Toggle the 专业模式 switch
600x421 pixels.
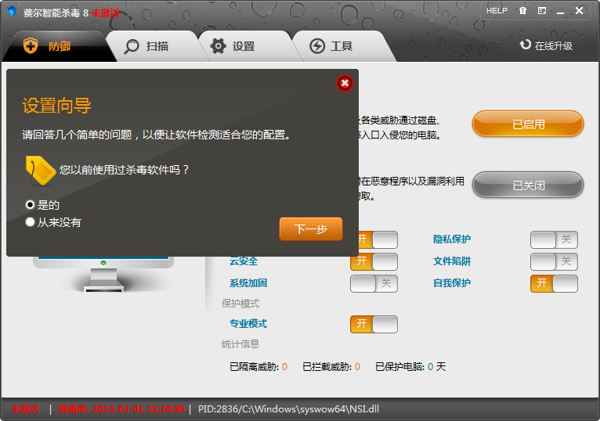373,324
